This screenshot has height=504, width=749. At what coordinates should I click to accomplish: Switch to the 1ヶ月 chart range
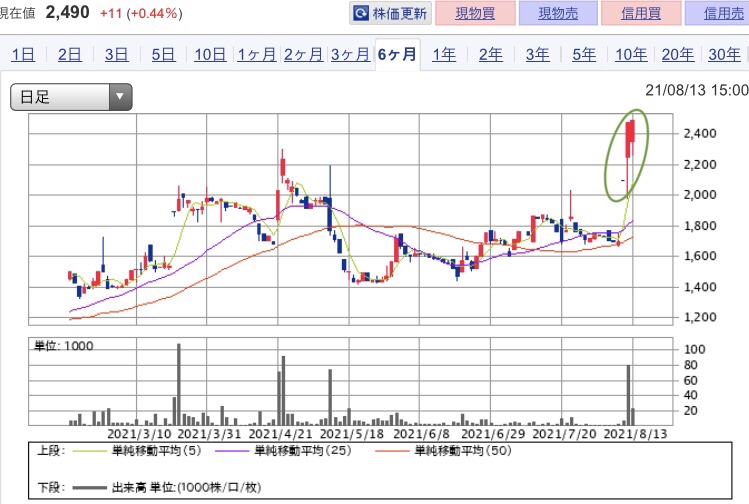[x=257, y=55]
